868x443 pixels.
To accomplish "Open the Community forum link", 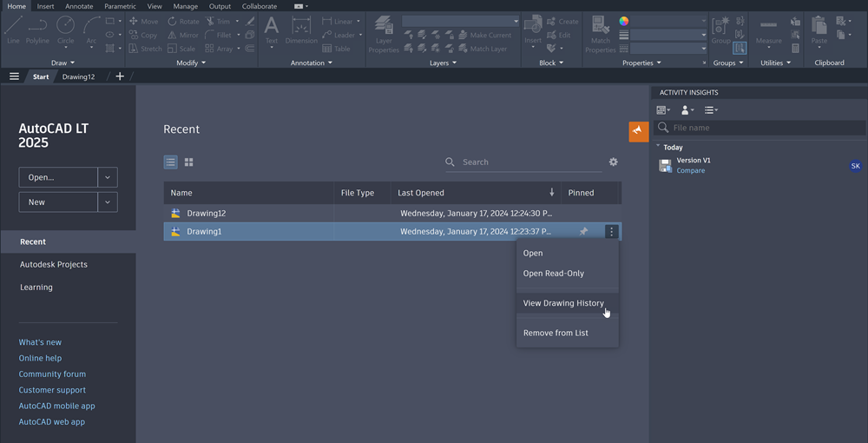I will (52, 374).
